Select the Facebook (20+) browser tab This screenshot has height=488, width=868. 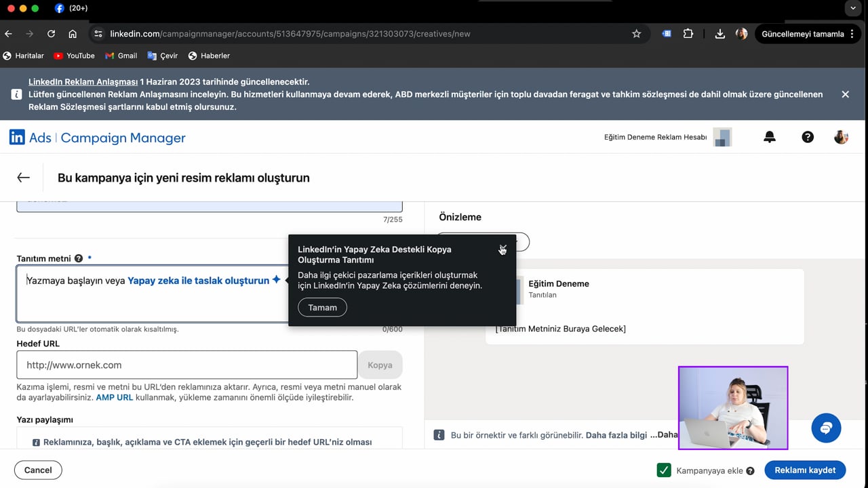coord(71,8)
